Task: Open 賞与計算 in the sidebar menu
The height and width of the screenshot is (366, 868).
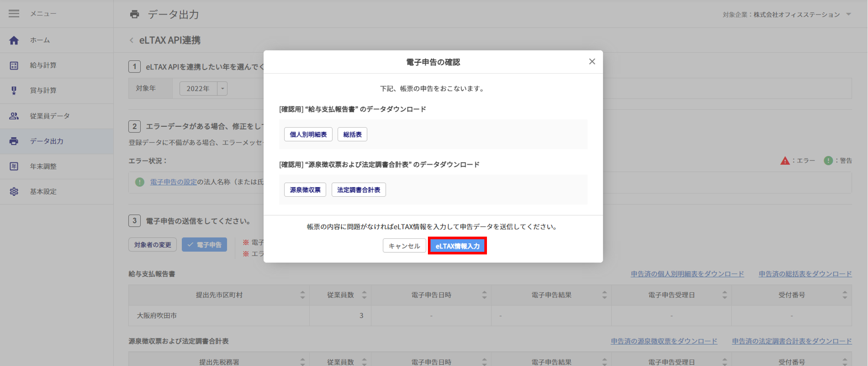Action: tap(56, 90)
